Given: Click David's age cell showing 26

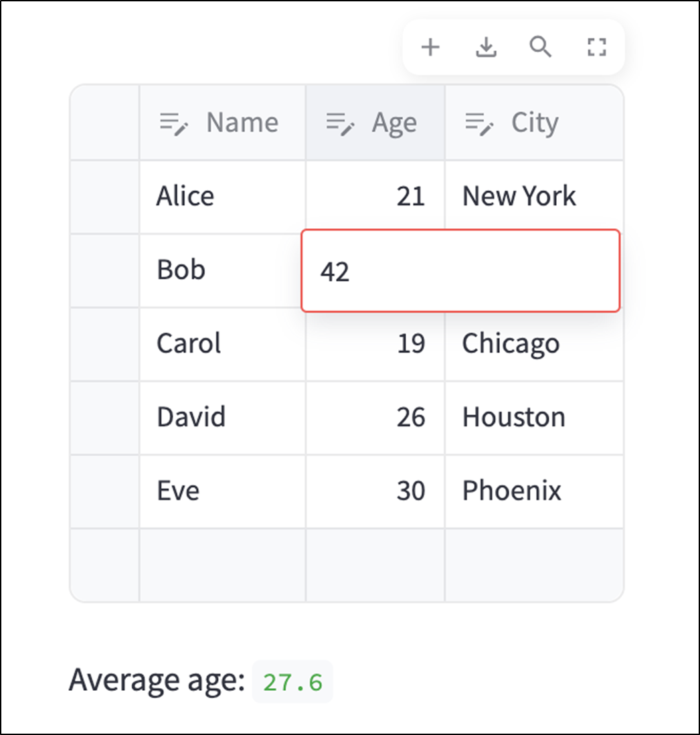Looking at the screenshot, I should tap(375, 418).
